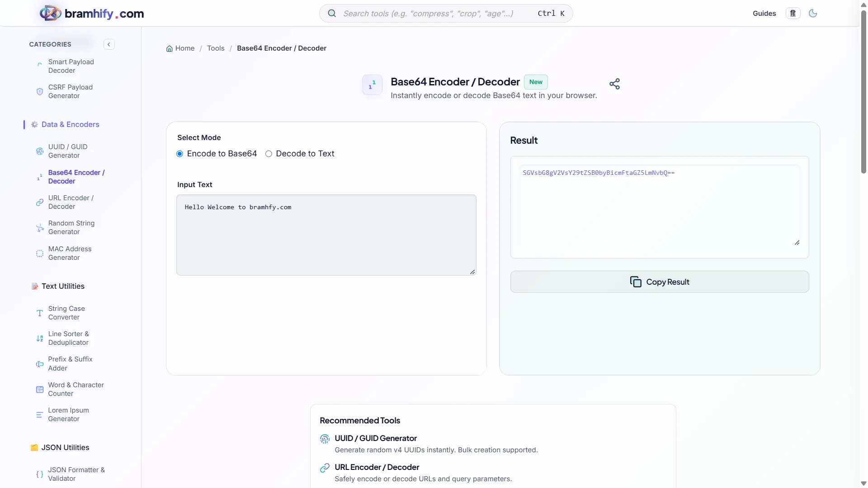Click the share icon beside the tool title
The width and height of the screenshot is (868, 488).
click(x=614, y=84)
